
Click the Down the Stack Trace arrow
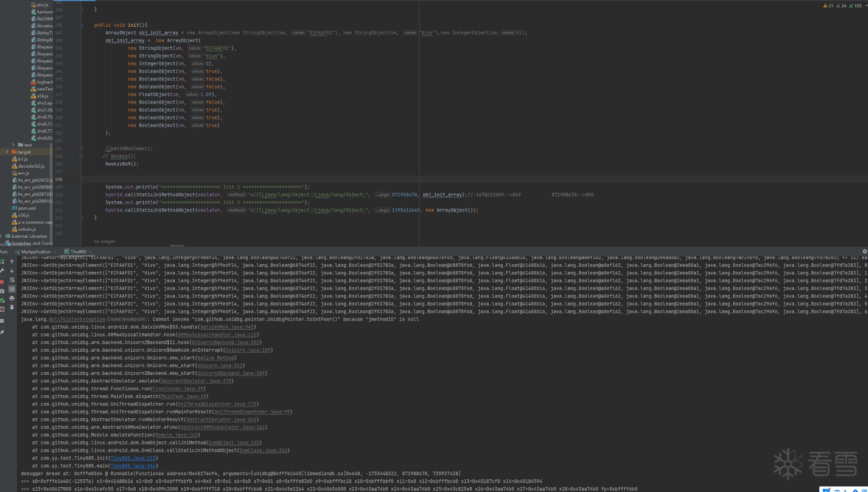pyautogui.click(x=12, y=271)
